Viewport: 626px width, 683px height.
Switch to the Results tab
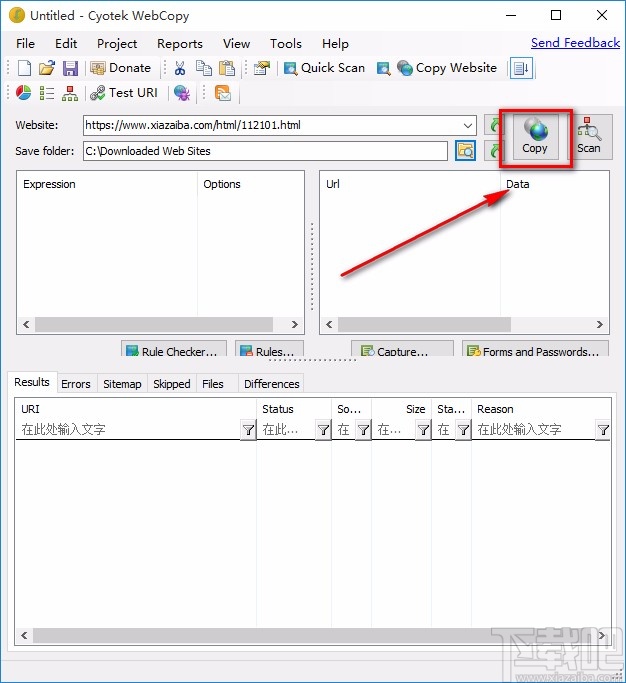[32, 382]
